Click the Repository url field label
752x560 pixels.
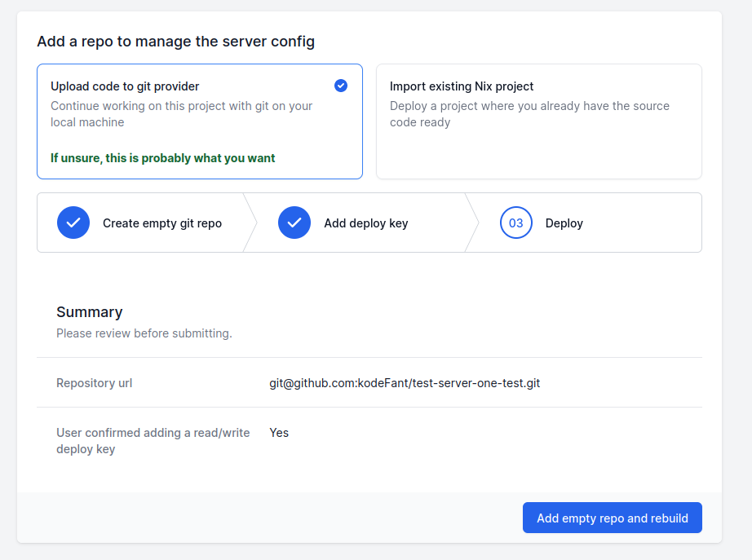tap(95, 383)
